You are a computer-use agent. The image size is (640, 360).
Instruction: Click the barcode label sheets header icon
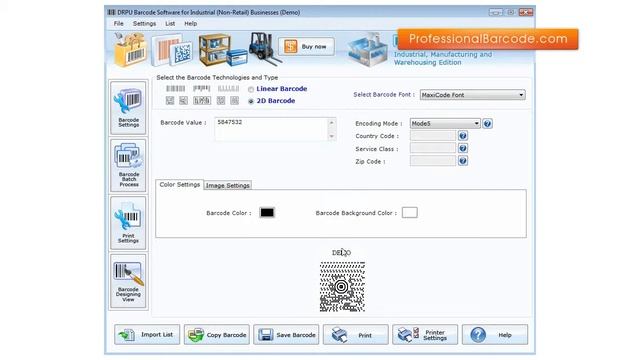coord(172,50)
